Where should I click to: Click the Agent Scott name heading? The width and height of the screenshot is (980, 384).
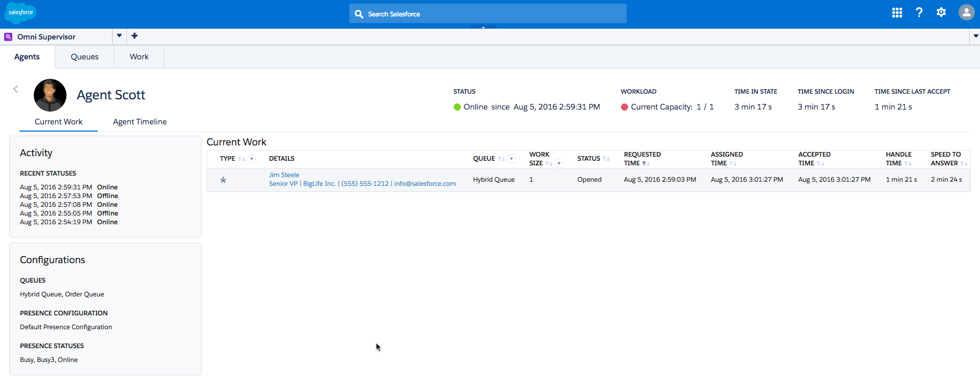[x=111, y=95]
